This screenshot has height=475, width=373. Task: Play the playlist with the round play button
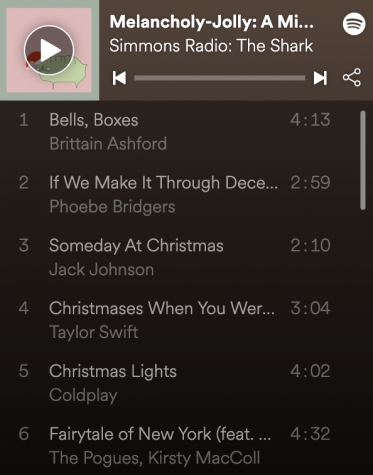[x=49, y=50]
